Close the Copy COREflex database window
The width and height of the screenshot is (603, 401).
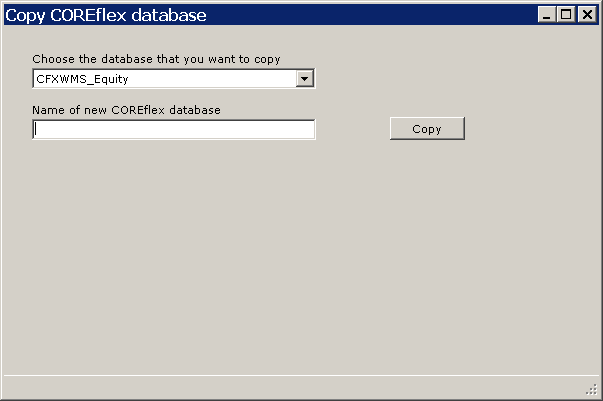(587, 15)
